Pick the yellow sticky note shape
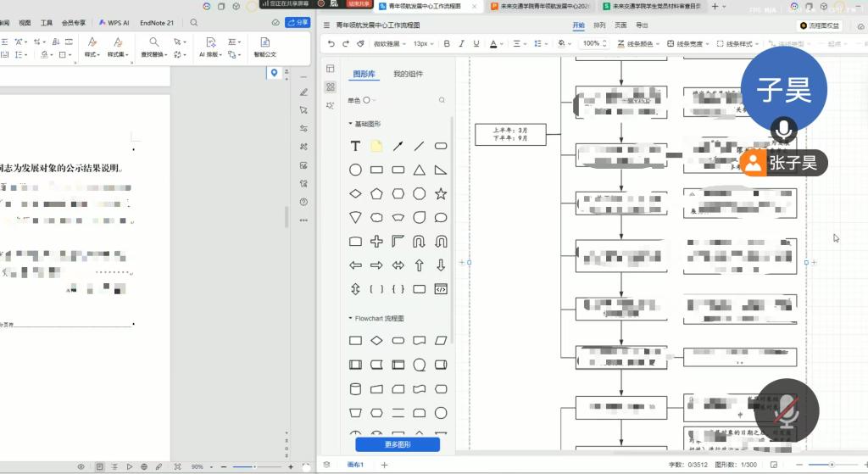This screenshot has width=868, height=474. tap(376, 146)
